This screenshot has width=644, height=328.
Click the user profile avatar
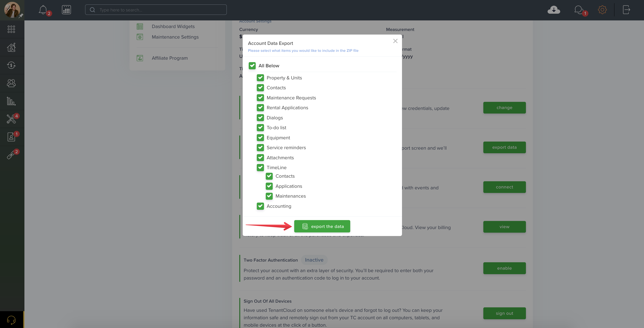12,10
